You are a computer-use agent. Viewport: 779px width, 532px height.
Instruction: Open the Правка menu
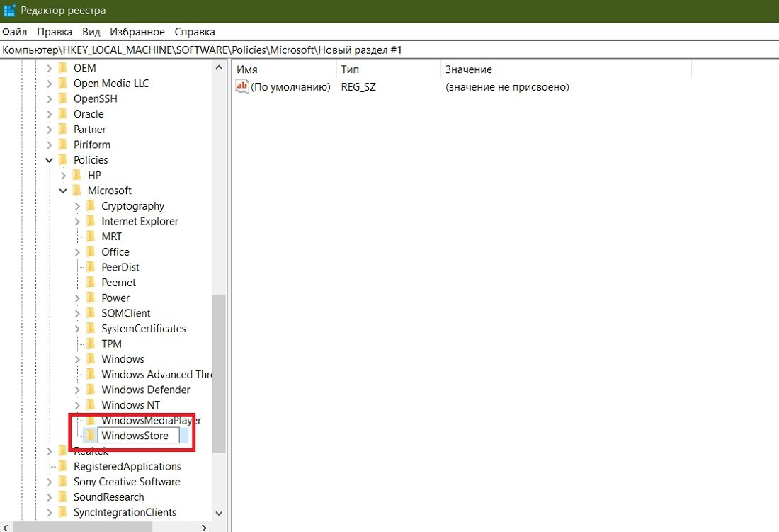click(x=55, y=31)
